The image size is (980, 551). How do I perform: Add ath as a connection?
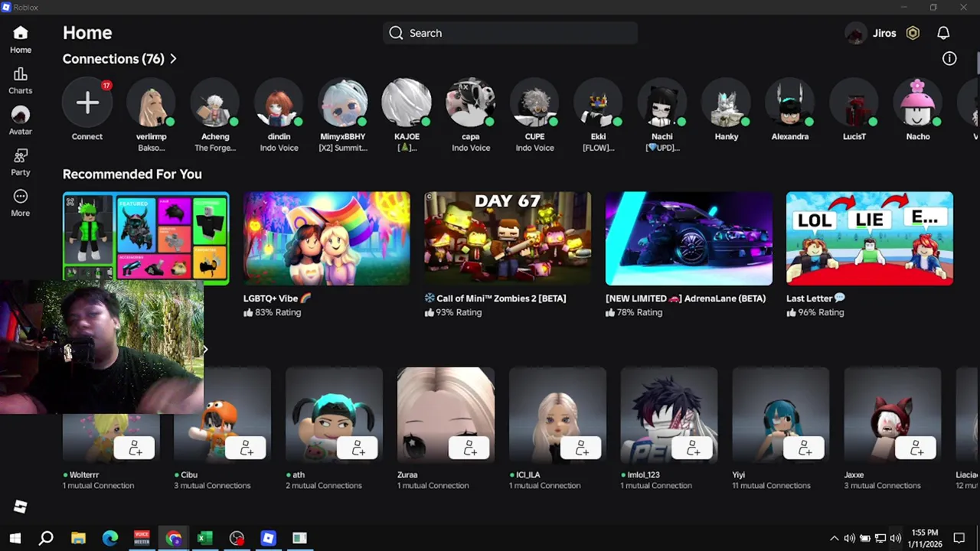click(358, 448)
